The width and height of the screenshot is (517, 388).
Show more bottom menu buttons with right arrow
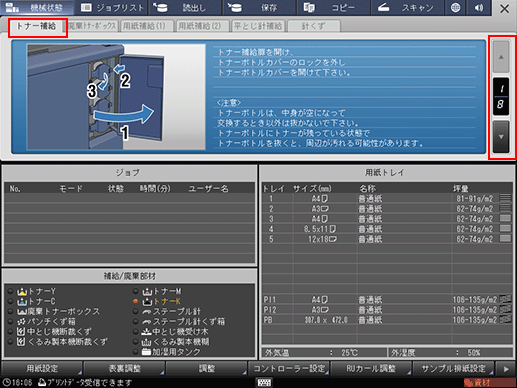tap(506, 369)
